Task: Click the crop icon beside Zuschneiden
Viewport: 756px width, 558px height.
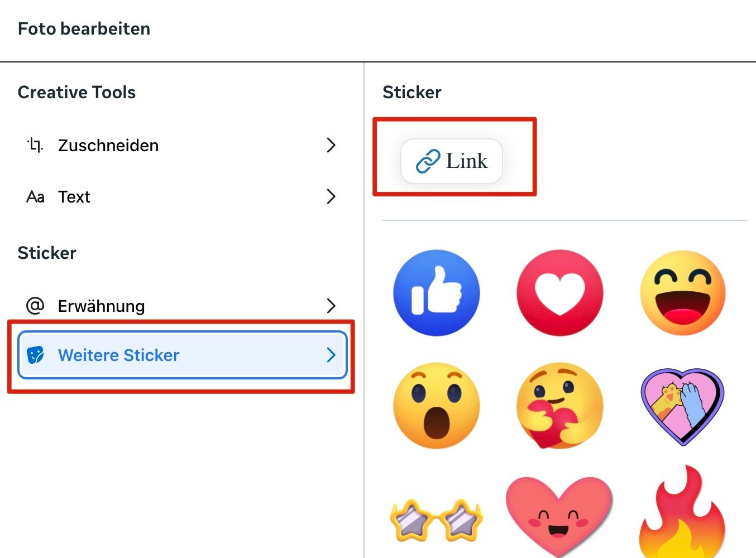Action: click(x=35, y=145)
